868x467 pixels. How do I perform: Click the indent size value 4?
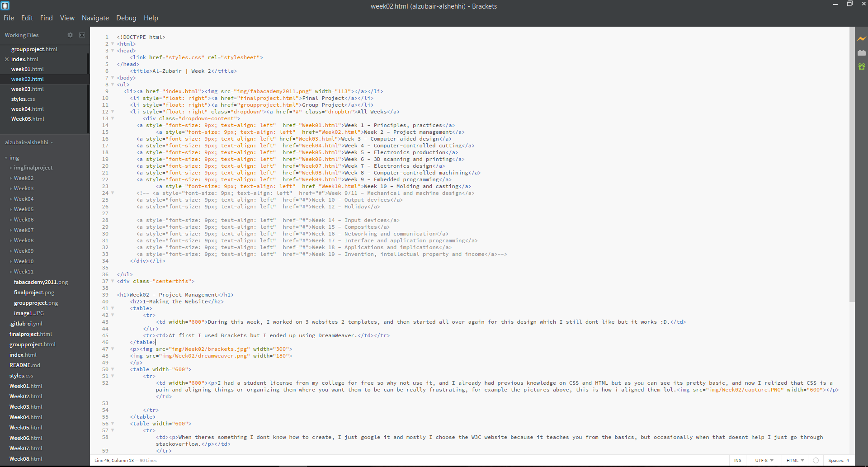[848, 460]
